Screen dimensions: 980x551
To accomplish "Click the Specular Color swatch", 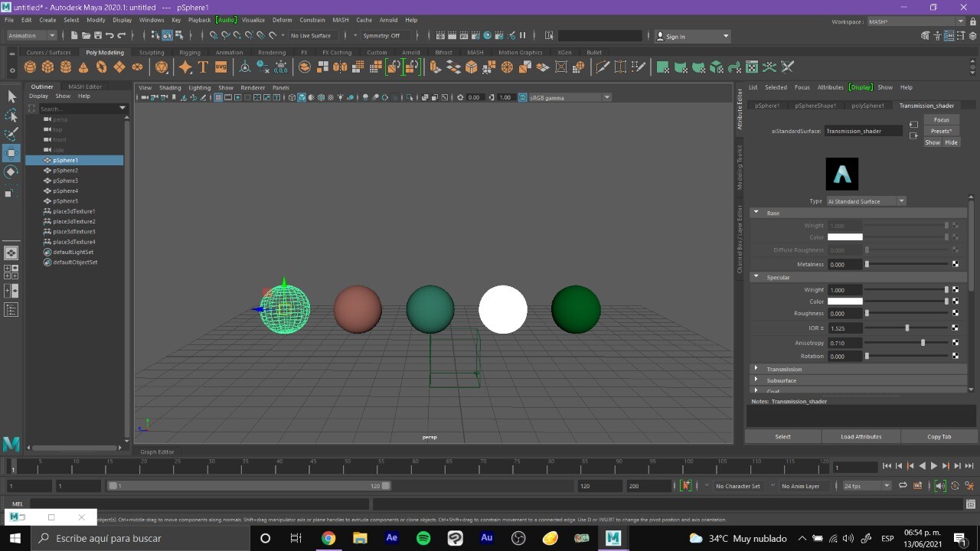I will [845, 301].
